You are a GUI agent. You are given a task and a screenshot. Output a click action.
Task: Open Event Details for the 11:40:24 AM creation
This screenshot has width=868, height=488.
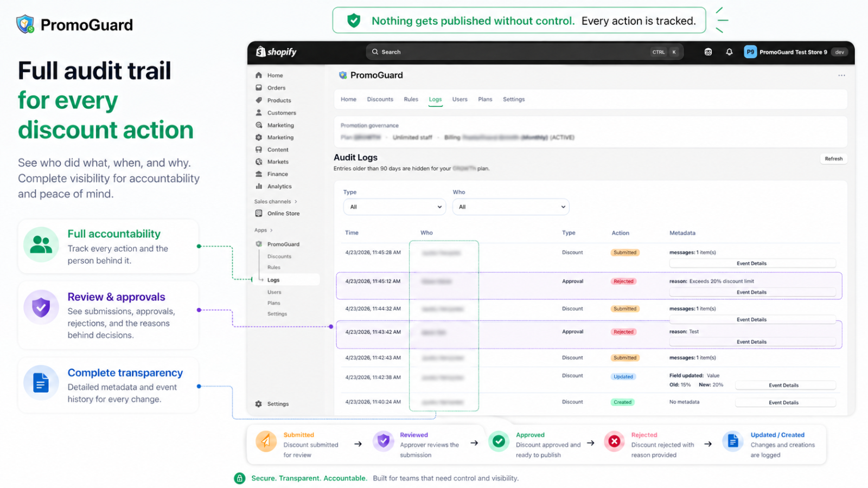pyautogui.click(x=784, y=403)
